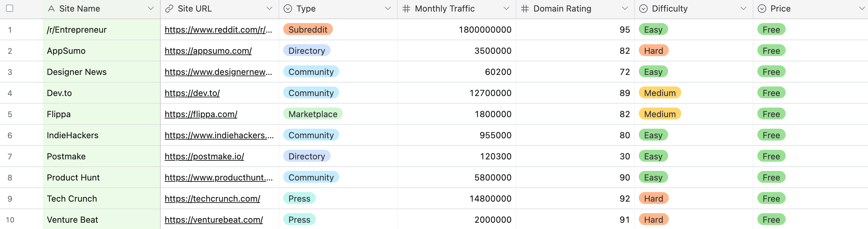The image size is (868, 229).
Task: Select the Venture Beat site name cell
Action: click(101, 219)
